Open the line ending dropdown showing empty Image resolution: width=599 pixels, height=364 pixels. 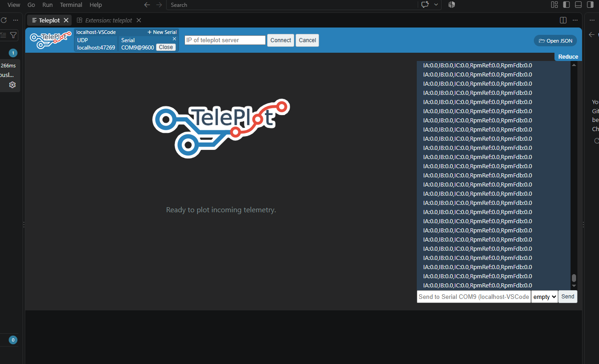tap(544, 297)
